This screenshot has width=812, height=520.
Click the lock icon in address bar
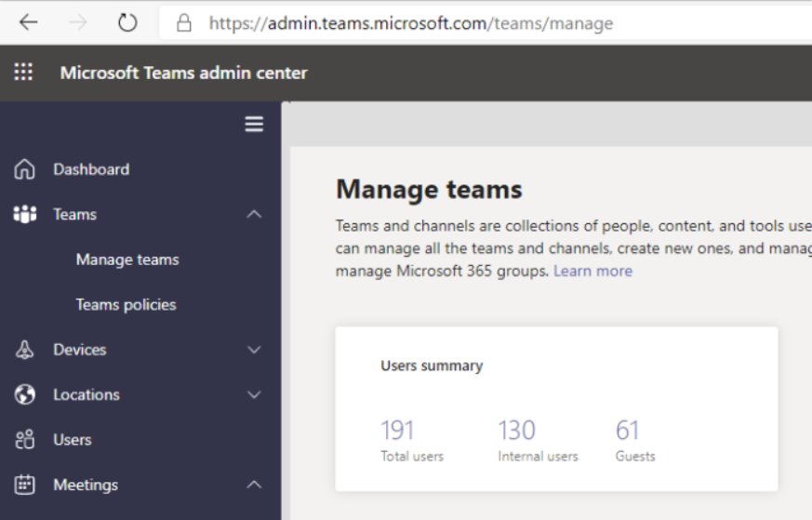[184, 23]
